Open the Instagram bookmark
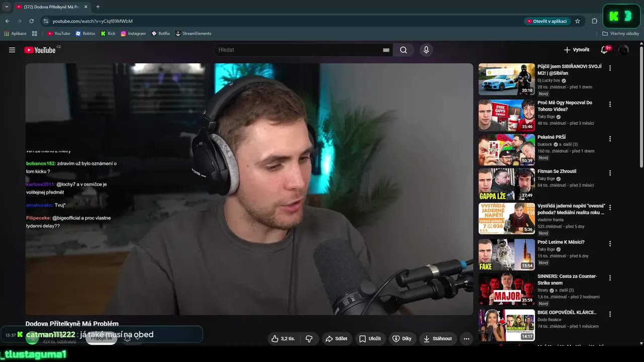Viewport: 644px width, 362px height. (133, 34)
